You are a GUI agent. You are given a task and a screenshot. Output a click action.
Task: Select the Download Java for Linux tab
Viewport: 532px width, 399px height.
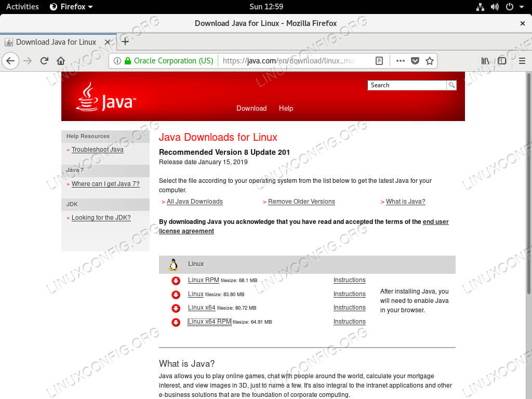[58, 42]
